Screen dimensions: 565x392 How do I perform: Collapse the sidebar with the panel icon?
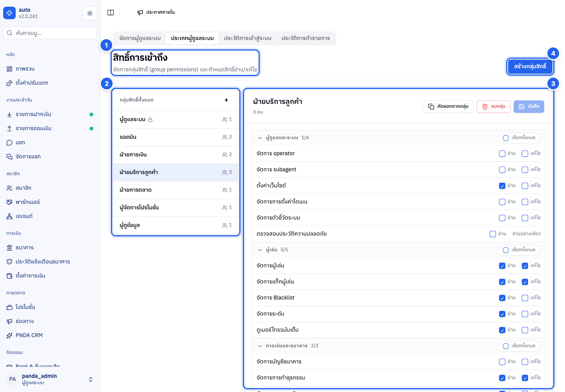point(111,13)
